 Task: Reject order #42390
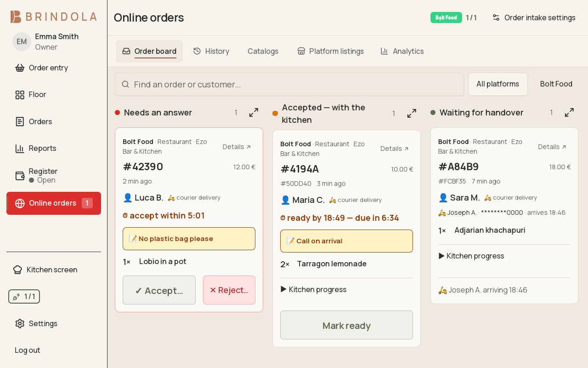pos(229,290)
